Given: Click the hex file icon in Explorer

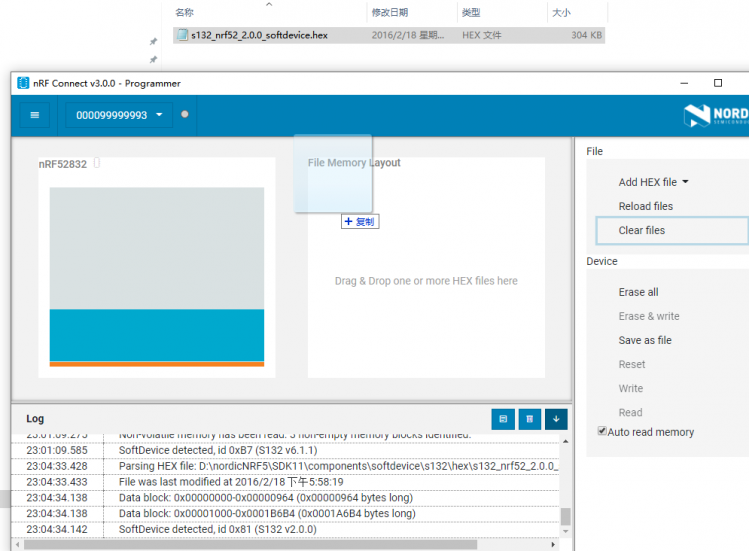Looking at the screenshot, I should pyautogui.click(x=182, y=35).
